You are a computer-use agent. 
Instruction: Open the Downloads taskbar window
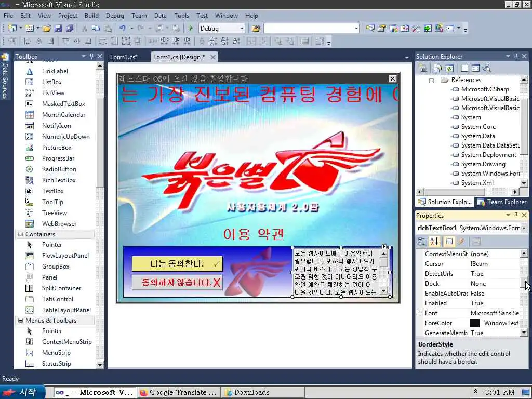[262, 393]
